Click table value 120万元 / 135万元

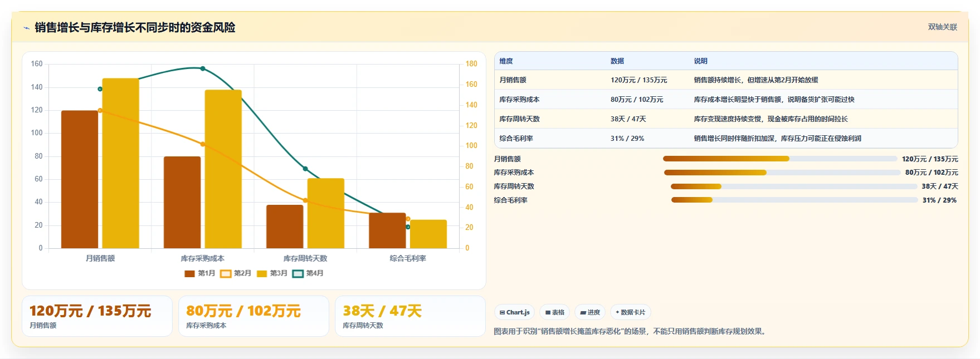tap(638, 80)
